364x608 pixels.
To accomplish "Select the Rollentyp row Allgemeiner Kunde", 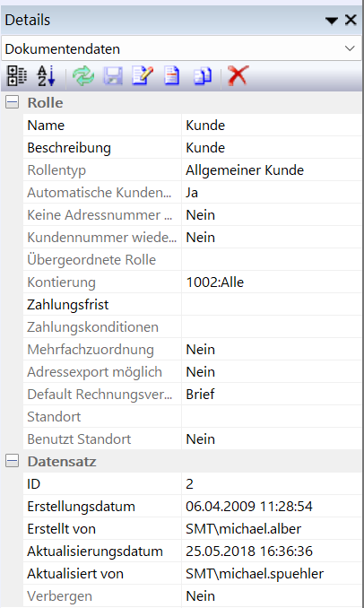I will click(x=192, y=170).
